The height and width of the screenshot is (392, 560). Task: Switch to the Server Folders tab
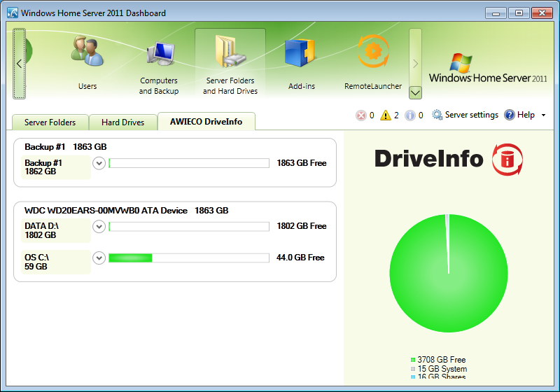pos(50,122)
